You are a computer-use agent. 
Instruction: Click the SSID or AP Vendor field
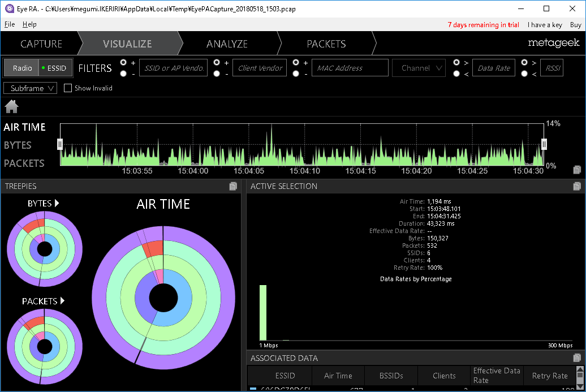click(174, 68)
